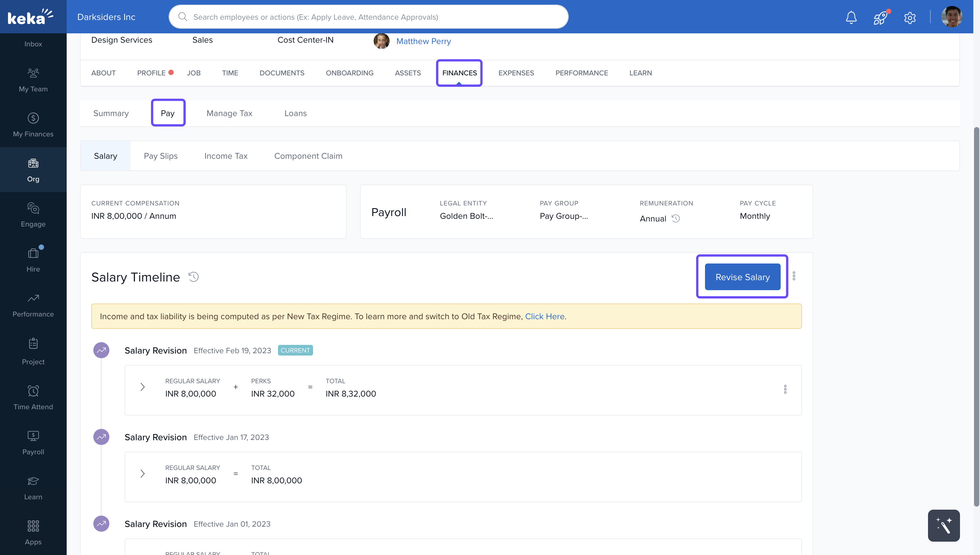Open the Pay Slips tab

click(160, 156)
